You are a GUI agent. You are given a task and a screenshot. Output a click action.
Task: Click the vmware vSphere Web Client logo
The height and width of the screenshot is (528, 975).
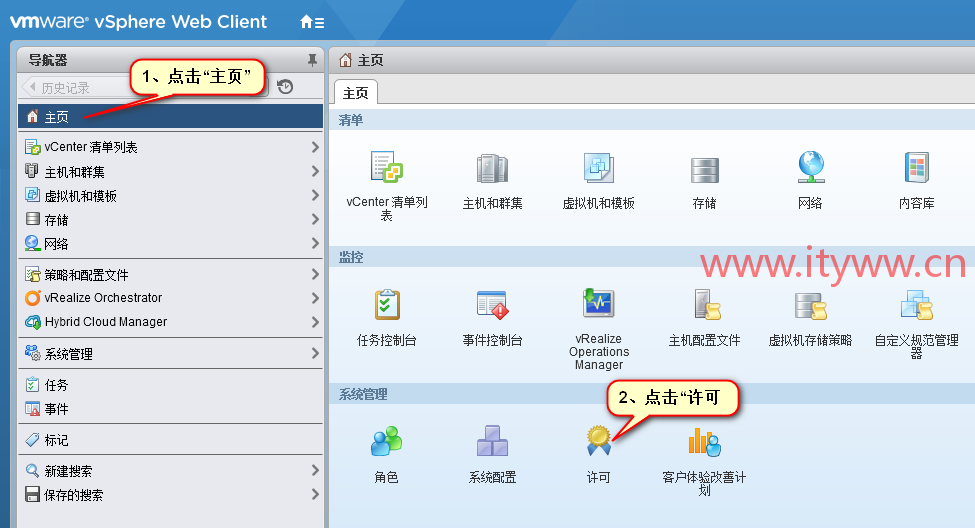pos(138,22)
